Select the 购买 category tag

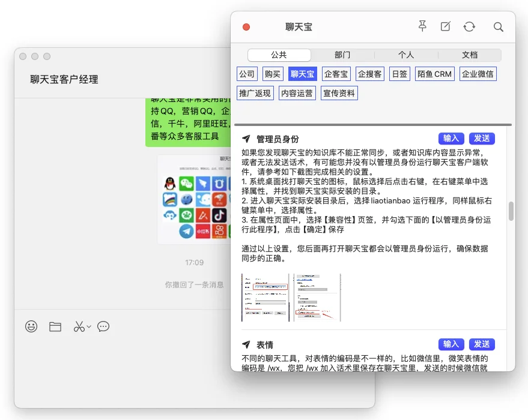[x=273, y=74]
